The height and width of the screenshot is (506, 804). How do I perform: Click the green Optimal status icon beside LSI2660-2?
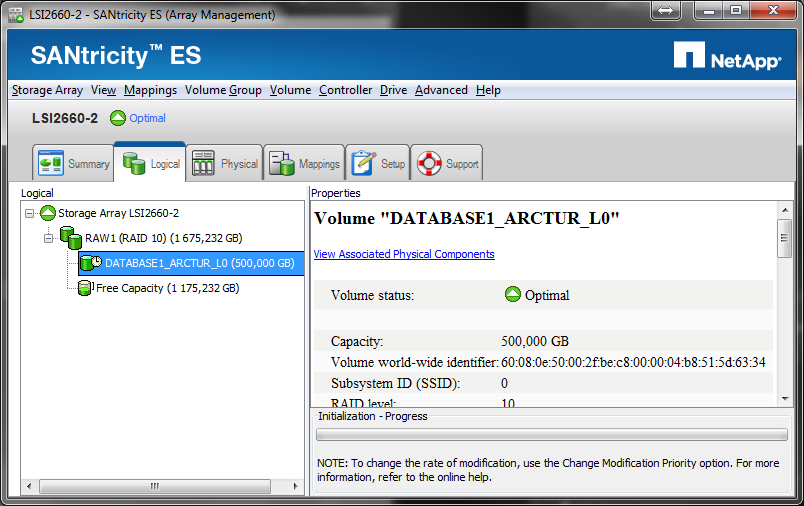[x=117, y=118]
